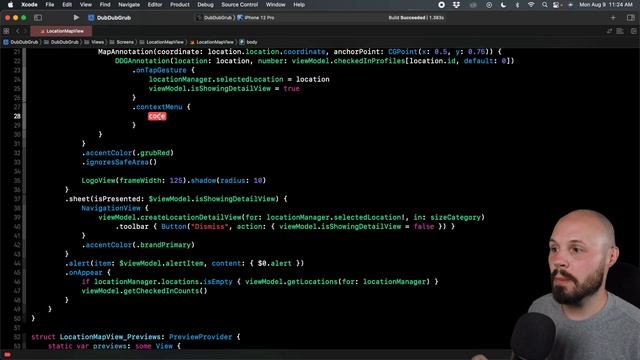Open the Views folder breadcrumb
Image resolution: width=640 pixels, height=360 pixels.
pyautogui.click(x=94, y=42)
